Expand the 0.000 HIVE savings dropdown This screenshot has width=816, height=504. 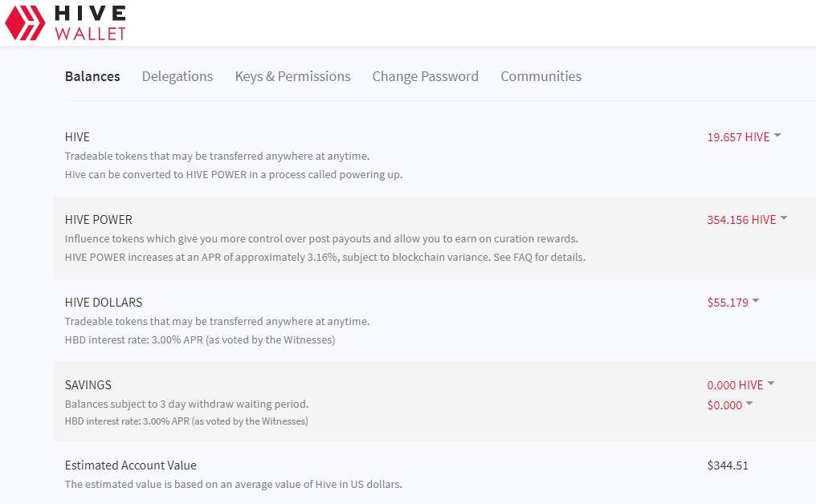(x=741, y=385)
